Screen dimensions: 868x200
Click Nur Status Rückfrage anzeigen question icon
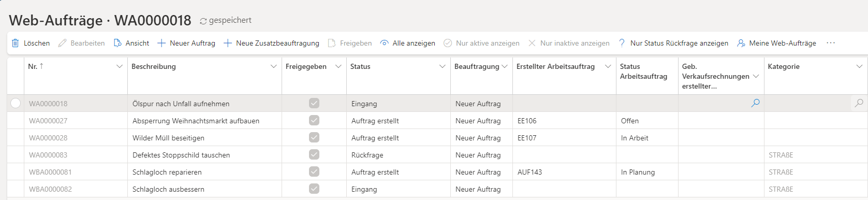click(622, 43)
